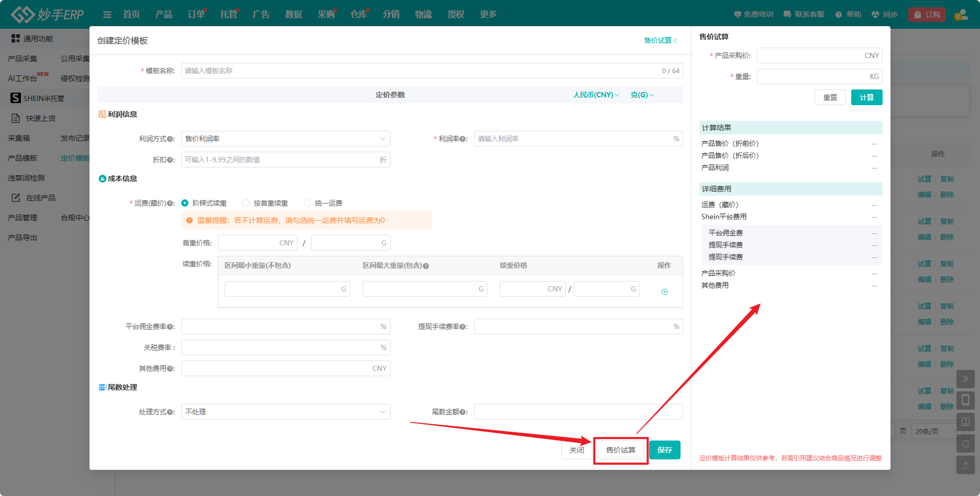Click the floating refresh icon
Screen dimensions: 980x496
coord(965,443)
